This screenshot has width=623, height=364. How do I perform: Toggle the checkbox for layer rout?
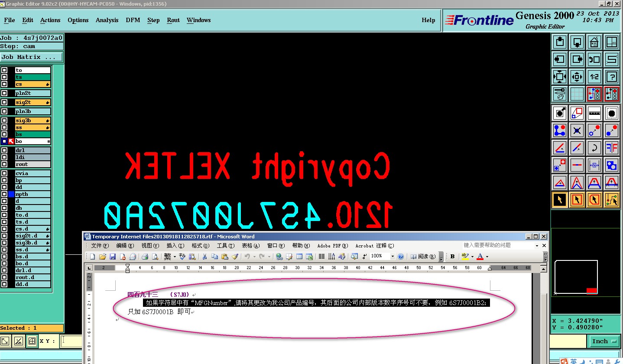coord(4,164)
